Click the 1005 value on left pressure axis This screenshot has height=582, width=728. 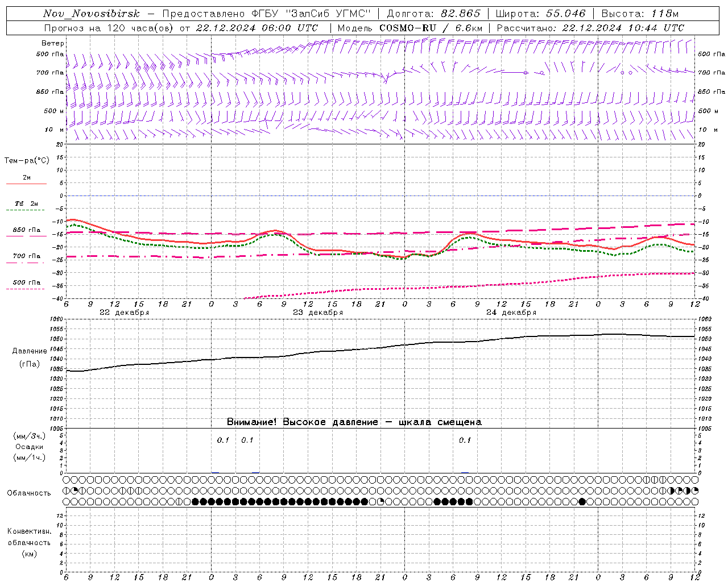click(x=57, y=429)
